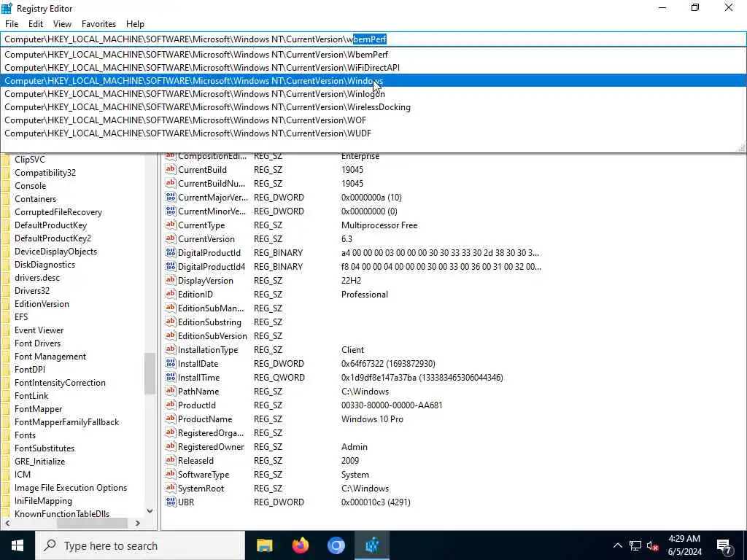Click the CurrentType string icon
747x560 pixels.
pos(171,225)
